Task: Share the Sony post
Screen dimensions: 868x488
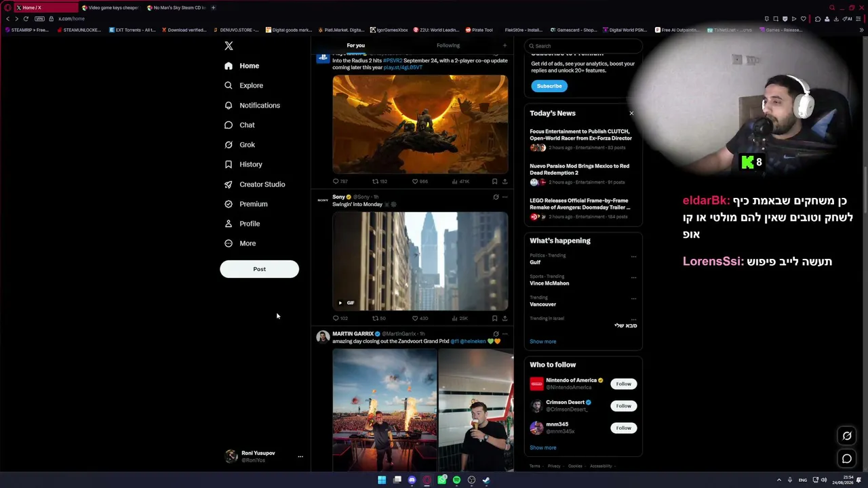Action: (505, 319)
